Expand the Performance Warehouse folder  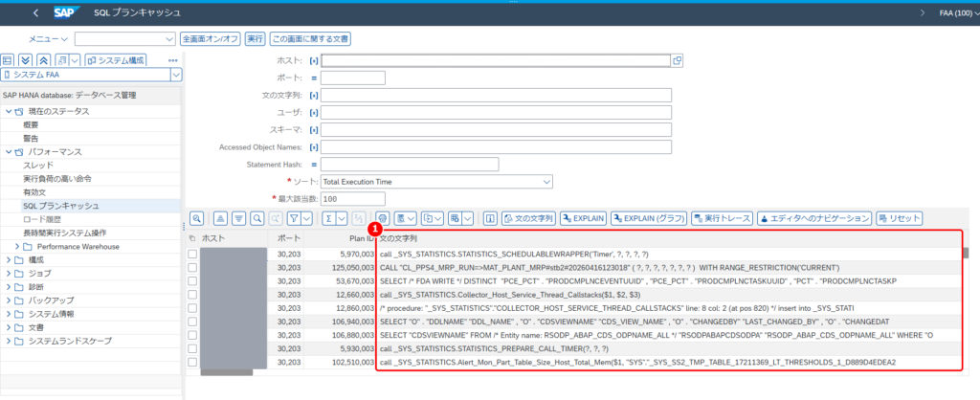17,246
